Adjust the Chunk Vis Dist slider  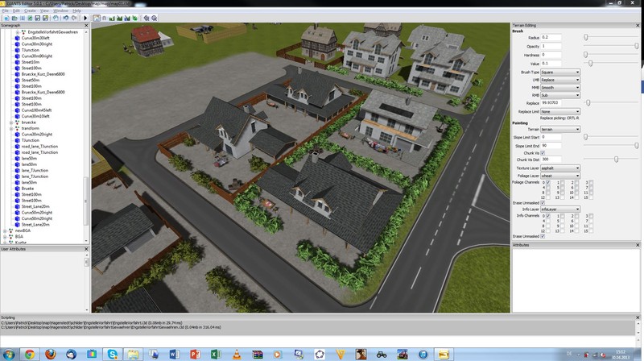616,159
